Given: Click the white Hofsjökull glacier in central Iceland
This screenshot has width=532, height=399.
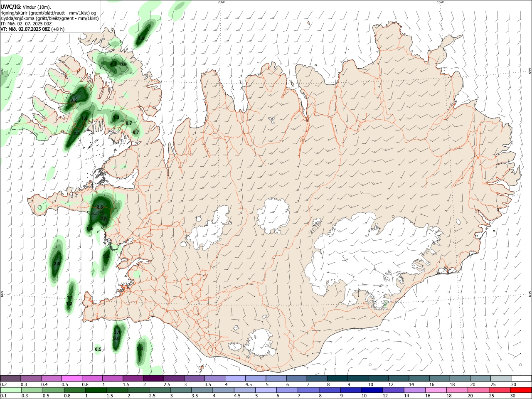Looking at the screenshot, I should pos(273,216).
